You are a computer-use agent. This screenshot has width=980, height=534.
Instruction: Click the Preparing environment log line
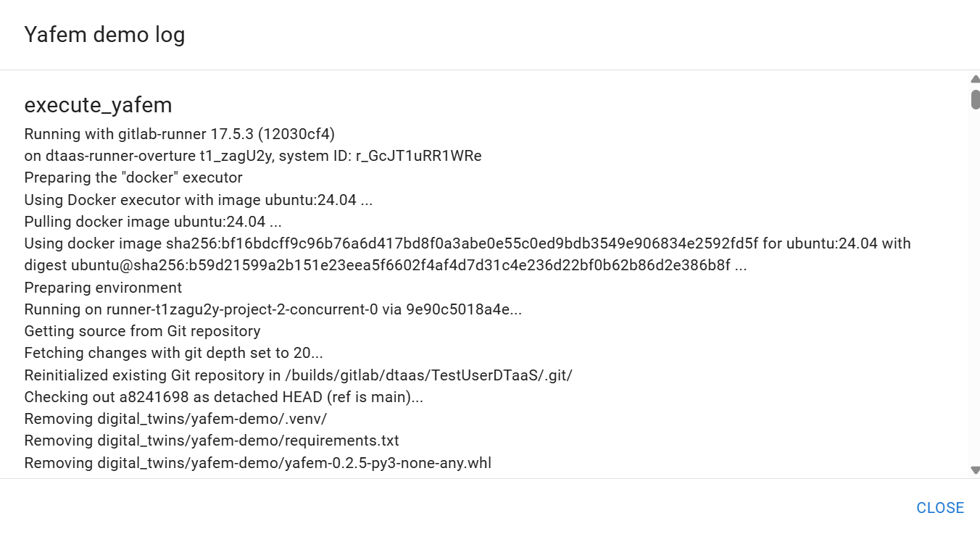[x=102, y=288]
